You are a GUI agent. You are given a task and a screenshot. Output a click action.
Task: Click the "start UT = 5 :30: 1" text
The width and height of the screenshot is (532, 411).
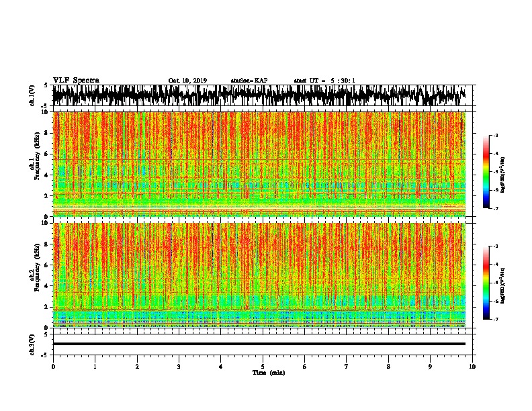[x=324, y=81]
